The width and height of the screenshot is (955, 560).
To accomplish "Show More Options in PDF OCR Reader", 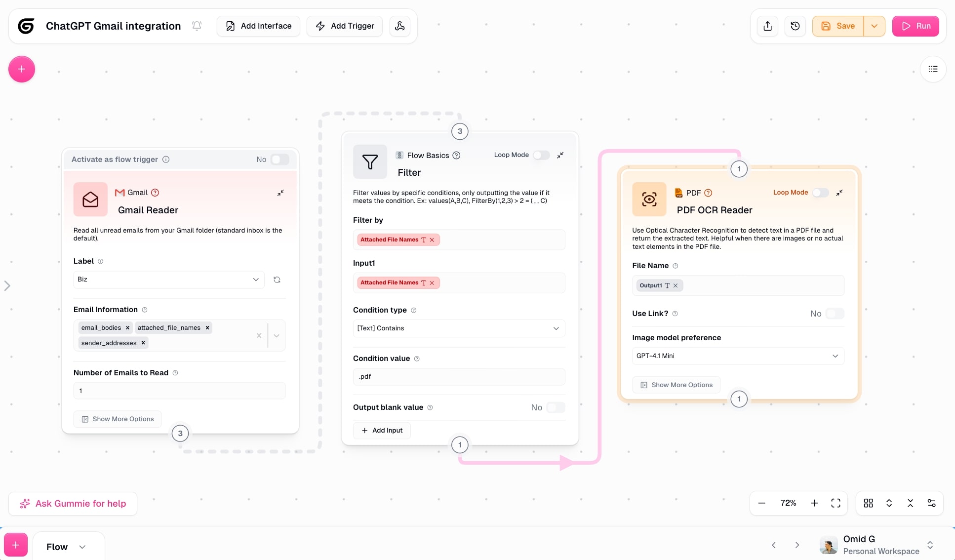I will pyautogui.click(x=676, y=385).
